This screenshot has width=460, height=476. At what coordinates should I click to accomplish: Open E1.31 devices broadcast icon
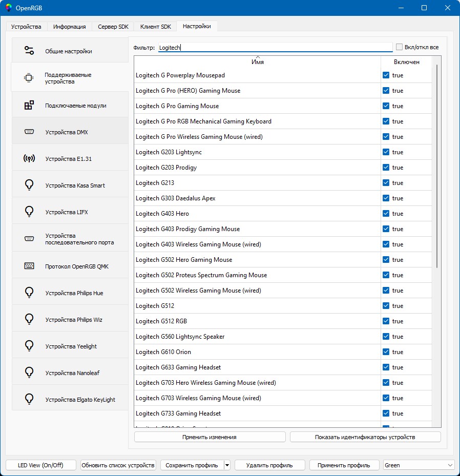[29, 158]
